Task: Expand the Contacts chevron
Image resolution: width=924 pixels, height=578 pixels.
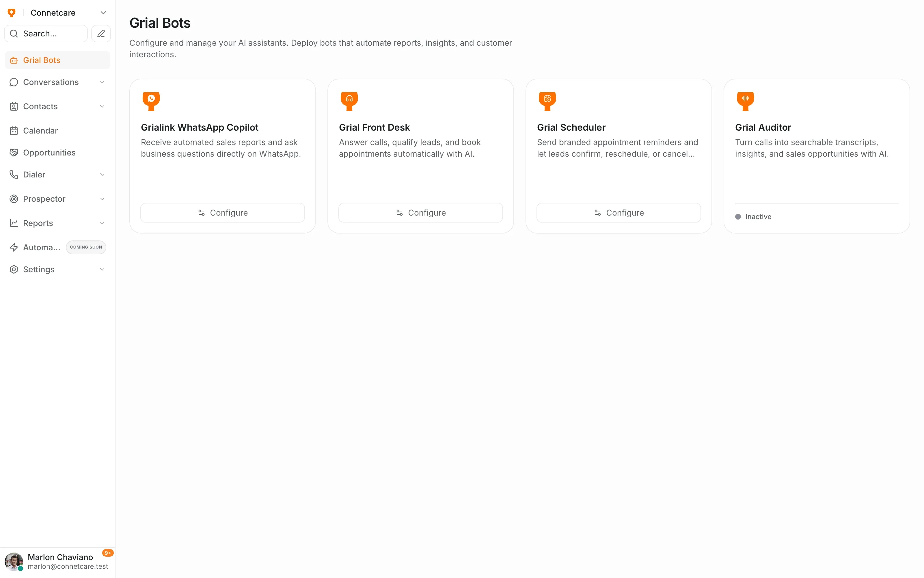Action: click(102, 107)
